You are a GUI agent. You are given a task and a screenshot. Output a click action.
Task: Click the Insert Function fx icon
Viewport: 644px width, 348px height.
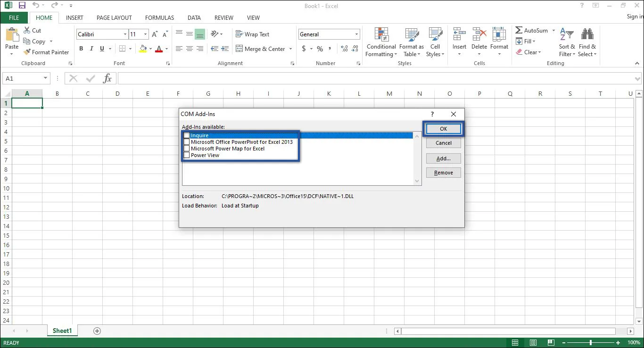[107, 78]
